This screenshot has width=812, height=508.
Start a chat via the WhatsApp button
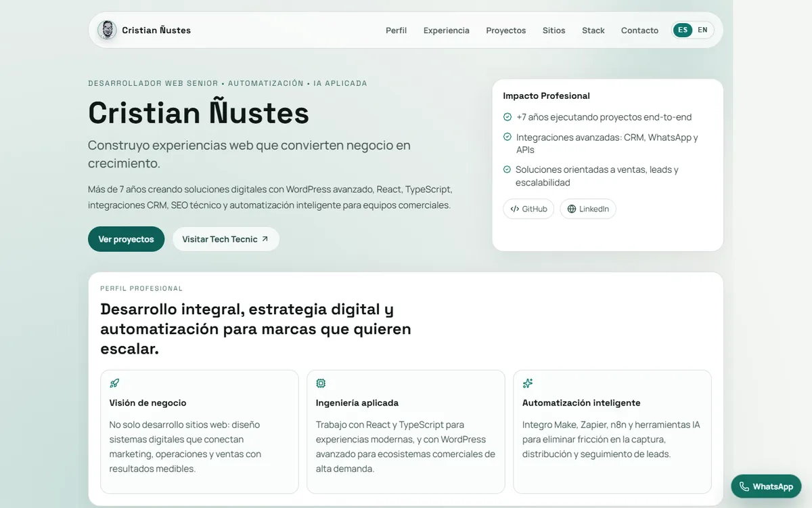click(x=766, y=486)
